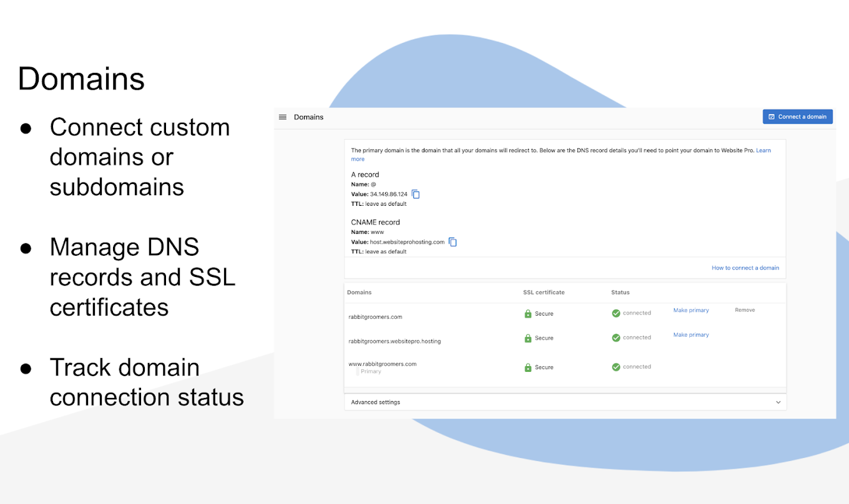Open the Learn more link

(x=763, y=150)
